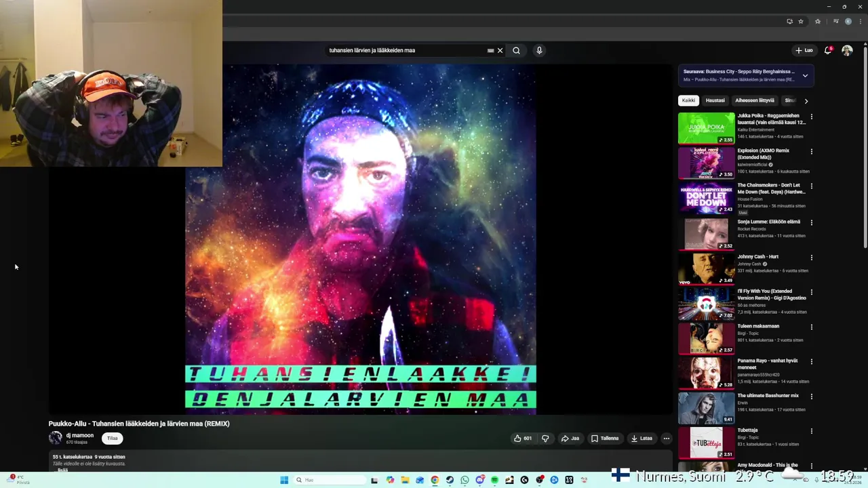Open Chrome media control icon
This screenshot has width=868, height=488.
click(836, 21)
